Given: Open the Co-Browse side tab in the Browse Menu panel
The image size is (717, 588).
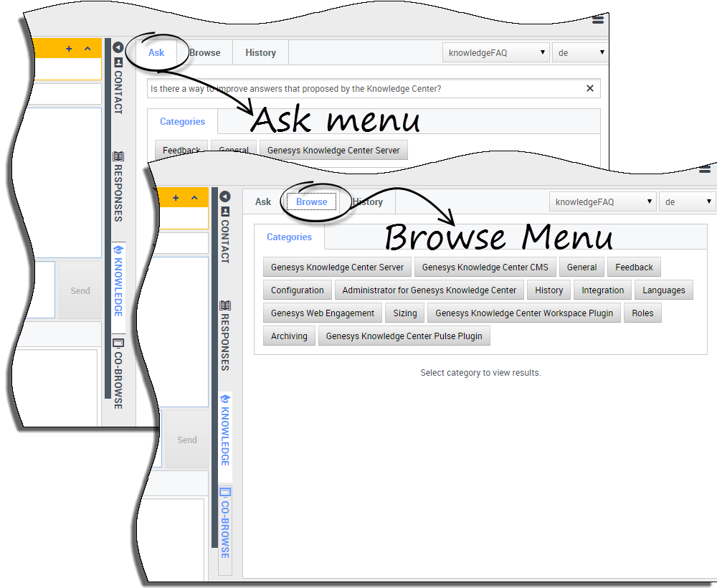Looking at the screenshot, I should (225, 523).
